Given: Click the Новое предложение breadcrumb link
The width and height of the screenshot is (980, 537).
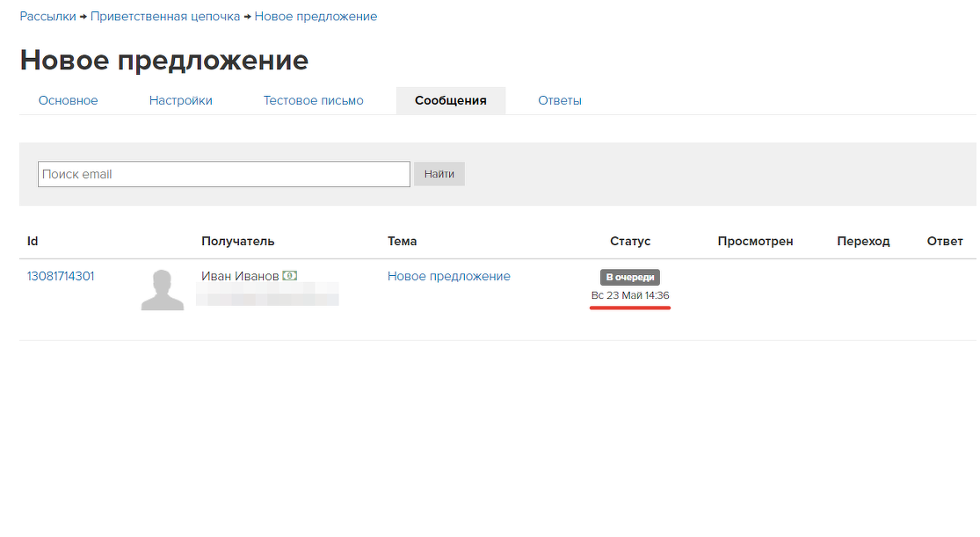Looking at the screenshot, I should click(x=316, y=17).
